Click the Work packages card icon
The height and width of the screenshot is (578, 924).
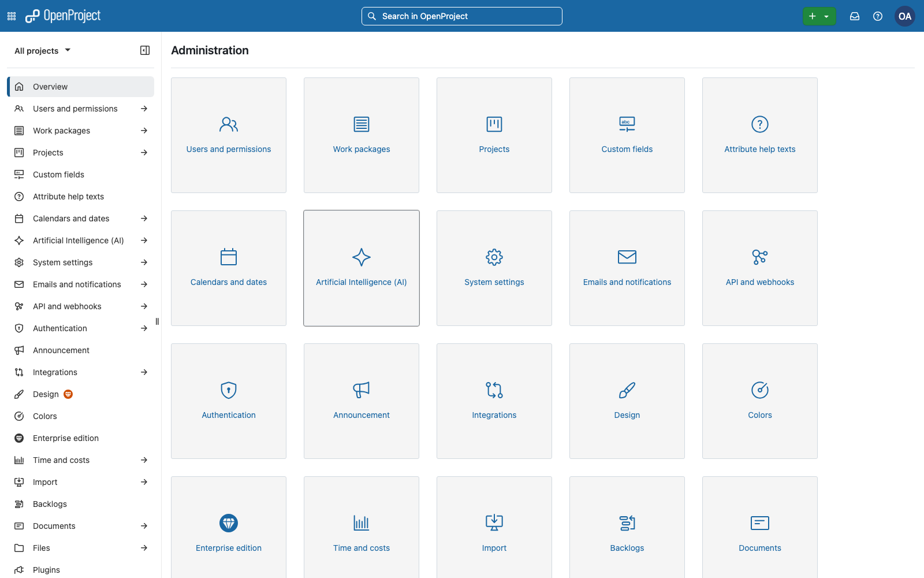[x=362, y=124]
